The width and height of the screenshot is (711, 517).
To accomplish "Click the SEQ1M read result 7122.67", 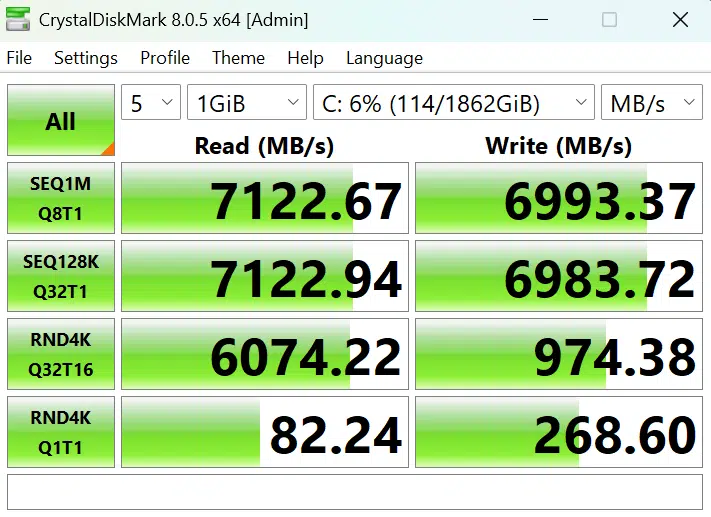I will click(265, 198).
